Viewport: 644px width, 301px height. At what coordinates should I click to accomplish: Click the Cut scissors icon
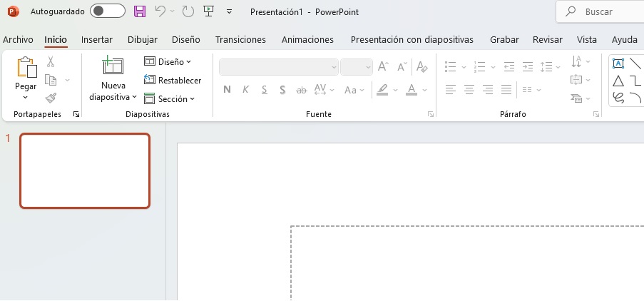tap(51, 63)
